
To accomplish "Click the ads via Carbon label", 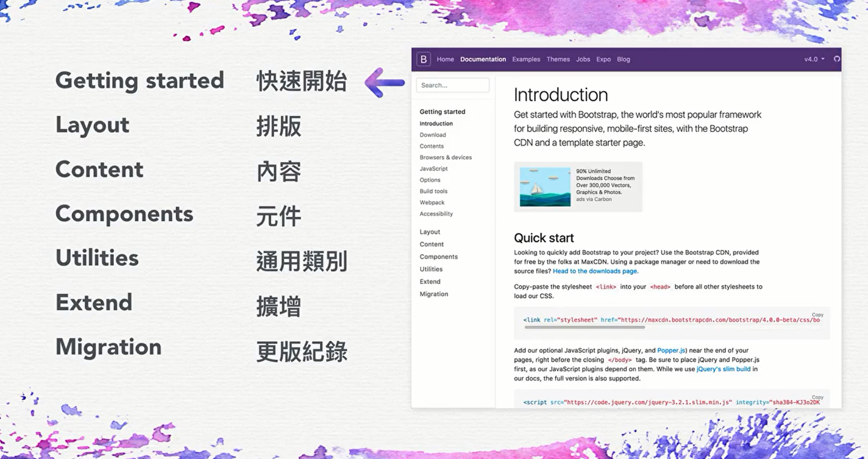I will tap(594, 199).
